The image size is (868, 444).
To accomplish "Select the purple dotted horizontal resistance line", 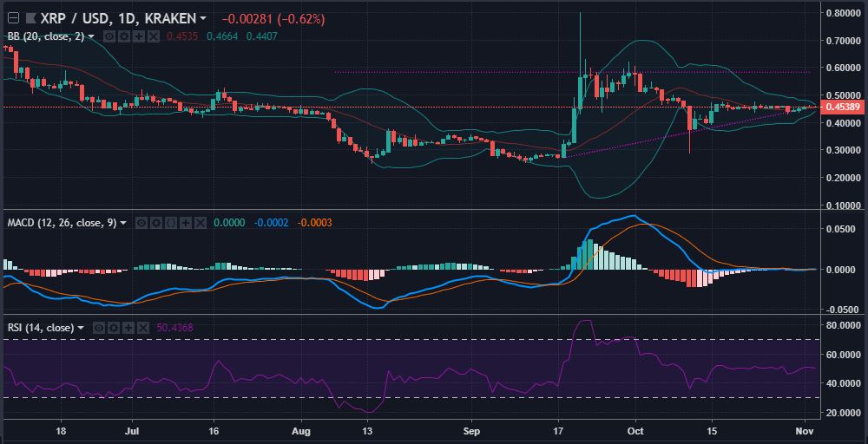I will coord(572,72).
